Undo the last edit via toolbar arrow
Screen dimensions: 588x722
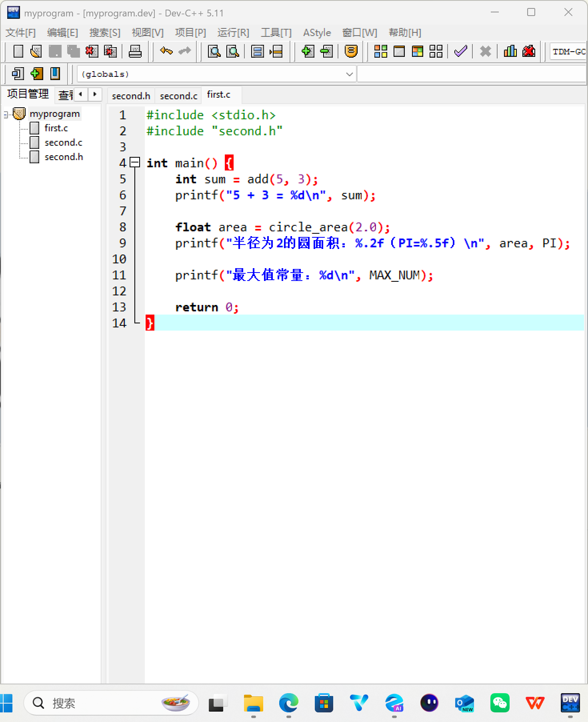[x=166, y=51]
